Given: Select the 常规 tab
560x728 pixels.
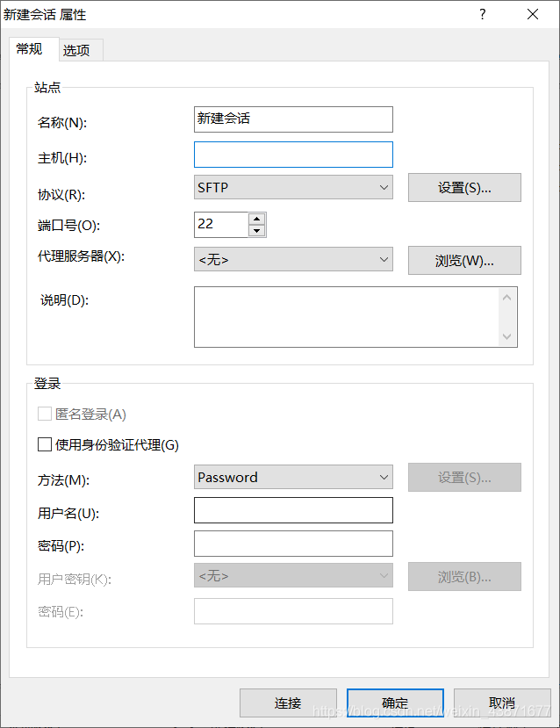Looking at the screenshot, I should click(32, 50).
